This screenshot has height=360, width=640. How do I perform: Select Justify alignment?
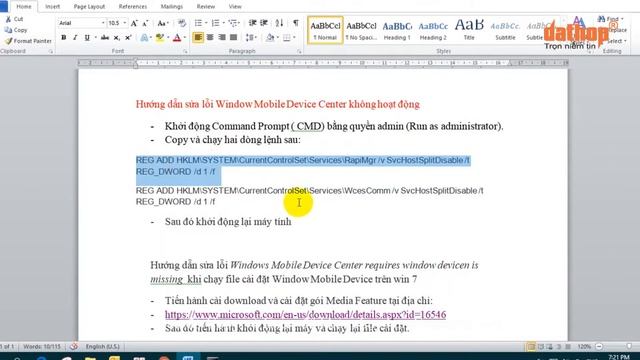click(233, 38)
